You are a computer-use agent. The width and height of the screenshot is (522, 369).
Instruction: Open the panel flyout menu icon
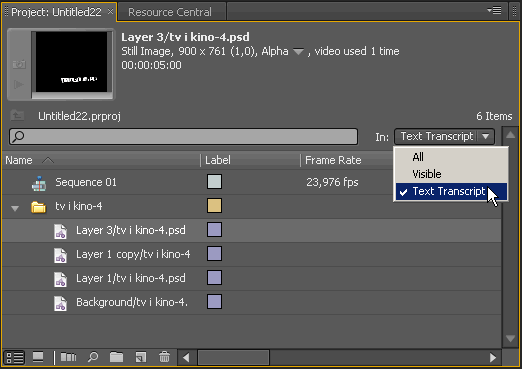click(x=494, y=10)
